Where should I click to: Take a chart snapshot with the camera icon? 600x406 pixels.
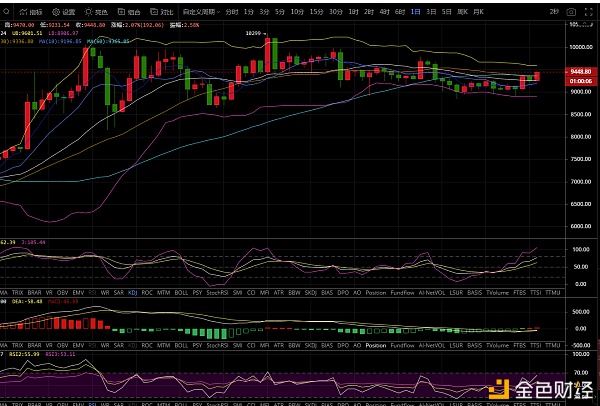571,12
